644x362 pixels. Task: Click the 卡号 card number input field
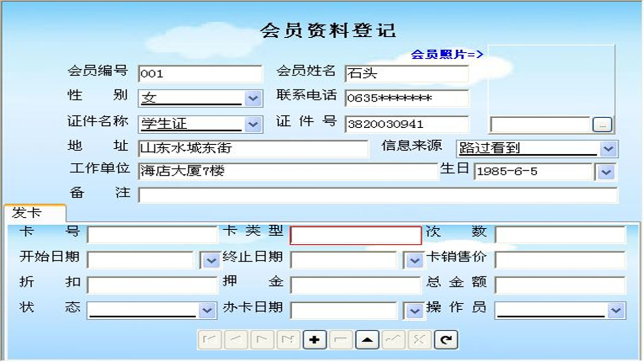(x=150, y=234)
